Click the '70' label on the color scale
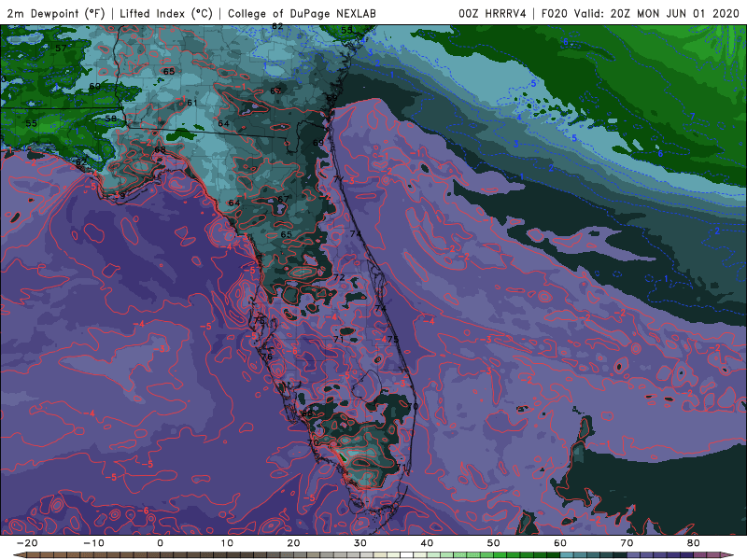The height and width of the screenshot is (560, 747). click(x=627, y=543)
